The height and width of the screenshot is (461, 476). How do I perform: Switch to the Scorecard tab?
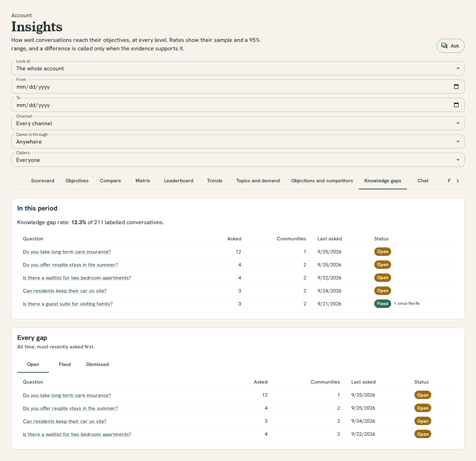43,181
